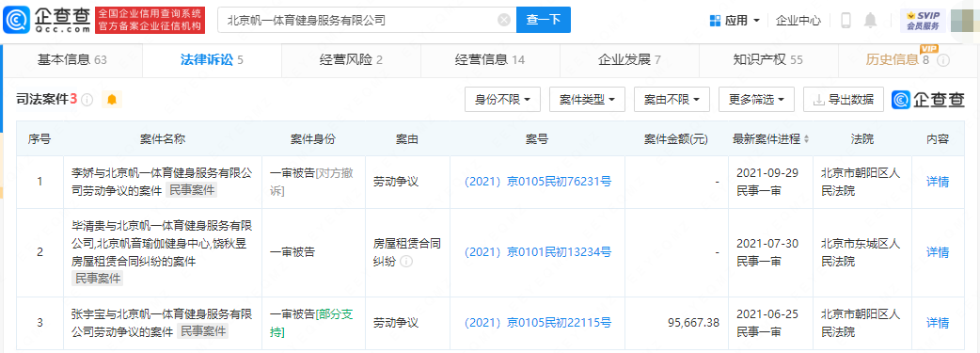Open the 案件类型 dropdown
The height and width of the screenshot is (353, 980).
point(587,100)
